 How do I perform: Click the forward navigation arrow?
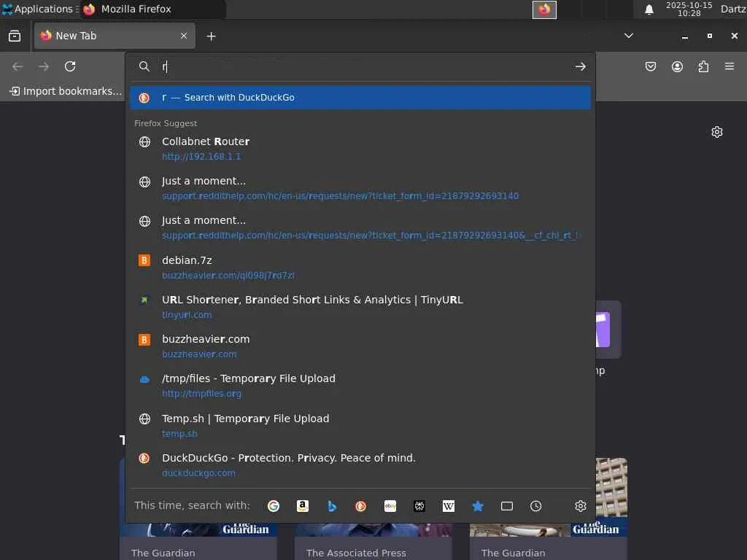44,66
